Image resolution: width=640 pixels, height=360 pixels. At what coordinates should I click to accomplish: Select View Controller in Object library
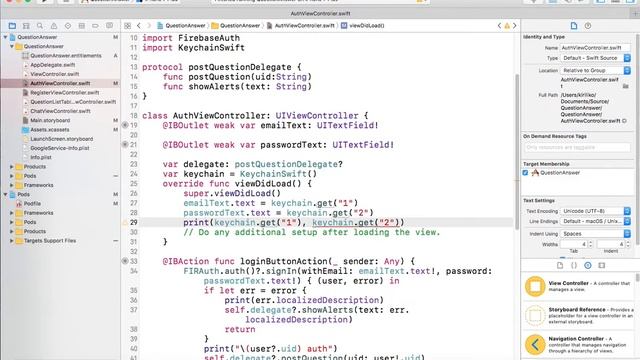click(578, 286)
